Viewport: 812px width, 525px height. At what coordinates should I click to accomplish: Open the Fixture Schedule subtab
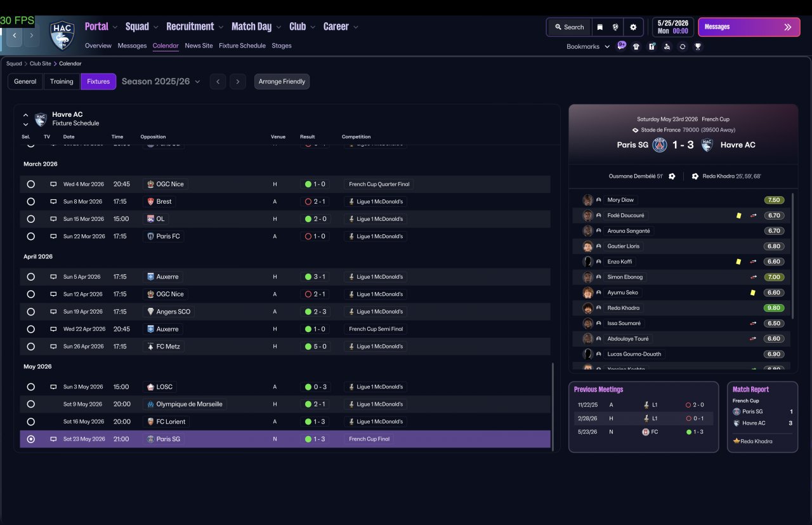pyautogui.click(x=242, y=46)
